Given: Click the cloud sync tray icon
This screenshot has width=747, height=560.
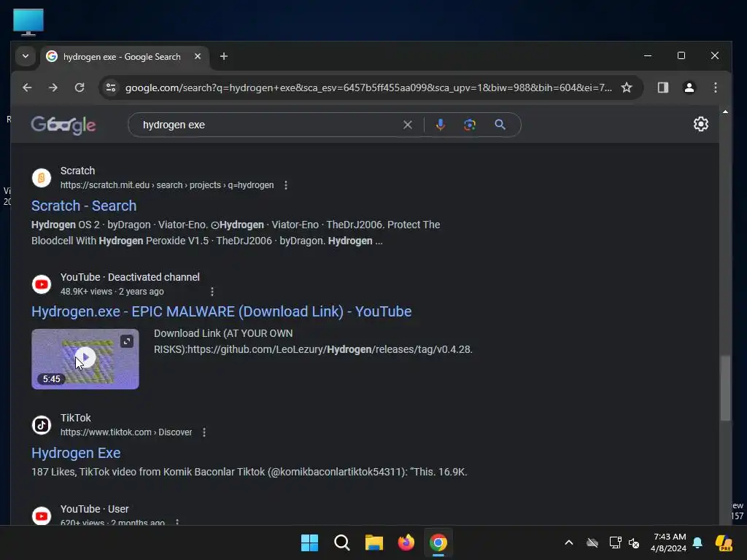Looking at the screenshot, I should 592,542.
